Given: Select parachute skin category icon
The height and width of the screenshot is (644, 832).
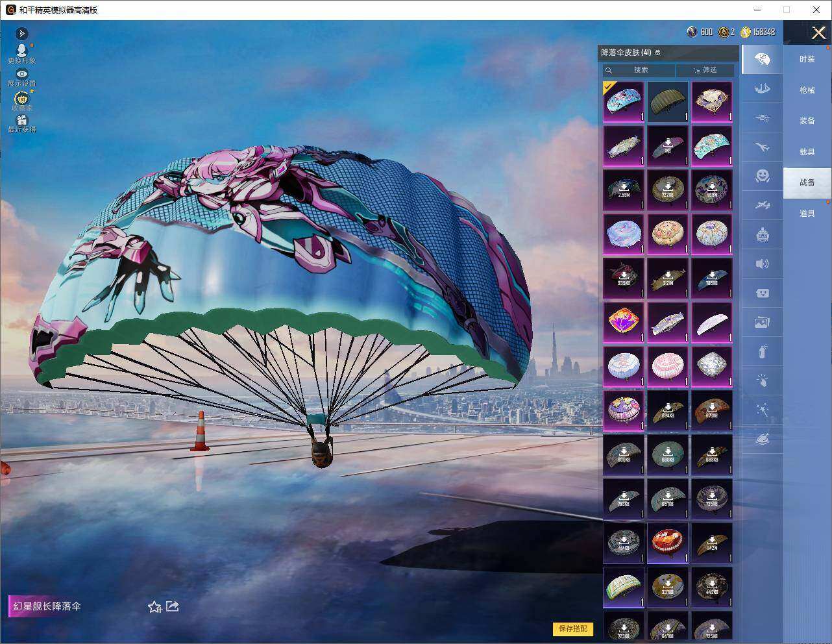Looking at the screenshot, I should (762, 60).
